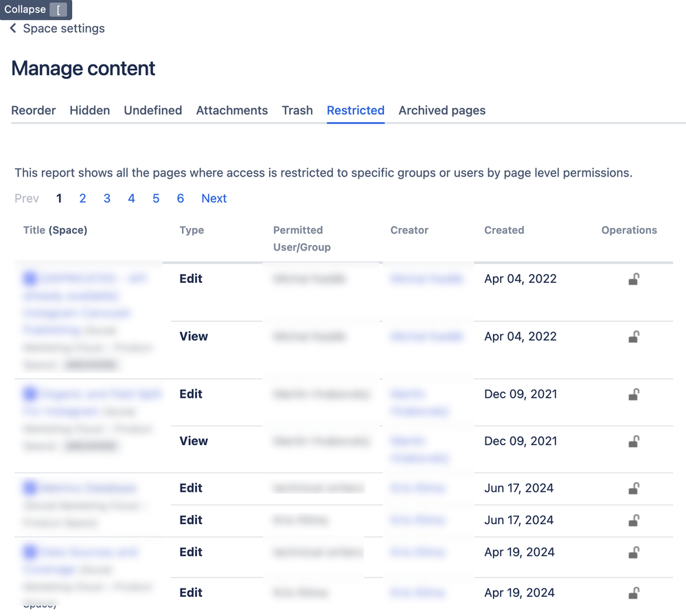Click Dec 09, 2021 date in View row
686x616 pixels.
[x=521, y=441]
